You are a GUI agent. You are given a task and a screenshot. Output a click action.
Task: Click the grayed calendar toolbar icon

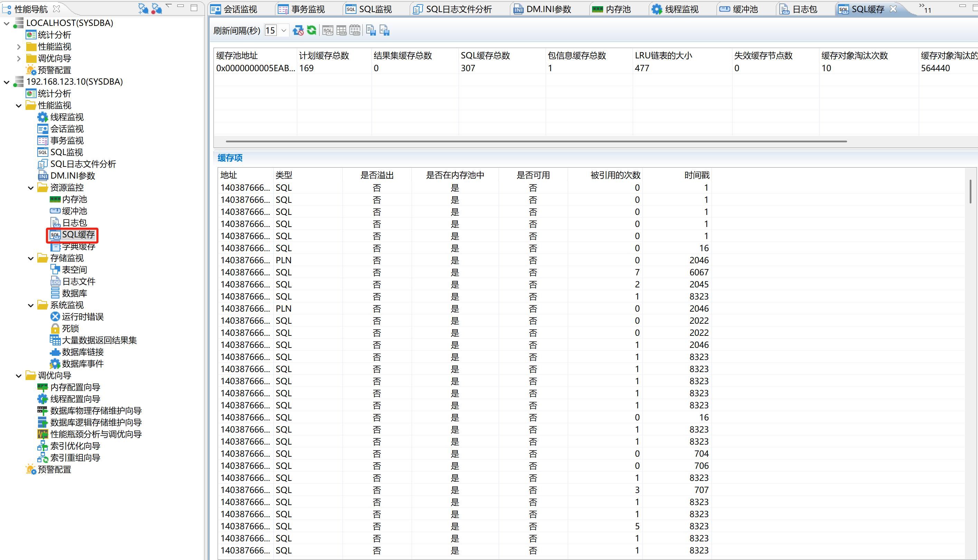(354, 30)
